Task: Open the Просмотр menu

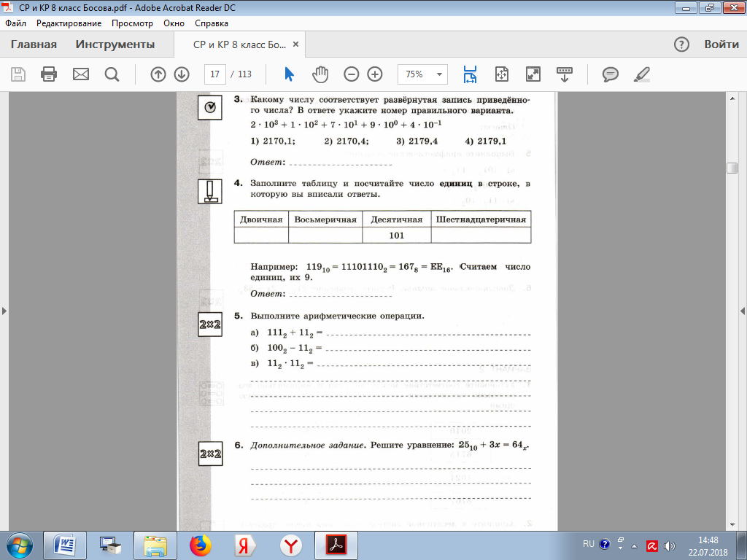Action: pyautogui.click(x=132, y=23)
